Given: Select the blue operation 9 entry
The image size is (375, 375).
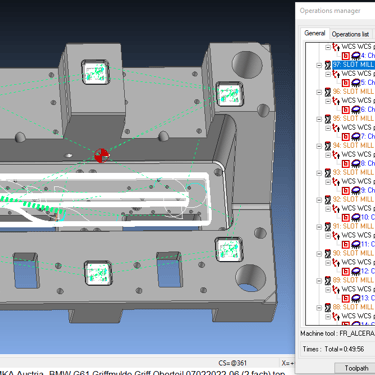Looking at the screenshot, I should click(368, 190).
